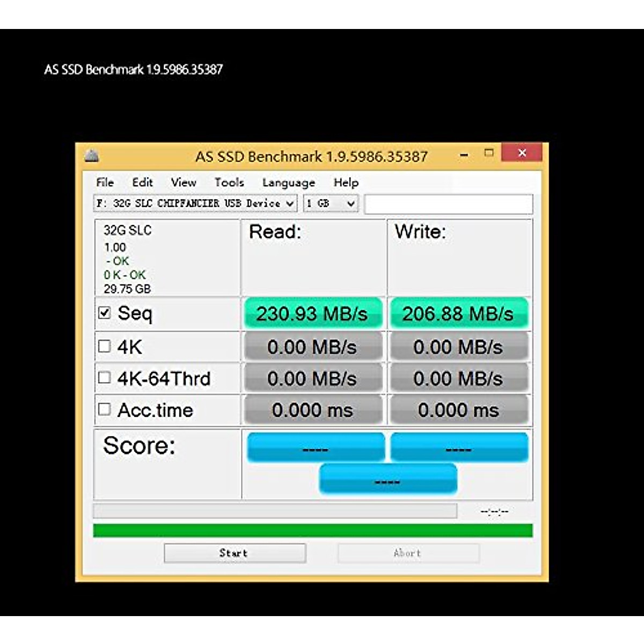644x644 pixels.
Task: Maximize the AS SSD Benchmark window
Action: pos(489,153)
